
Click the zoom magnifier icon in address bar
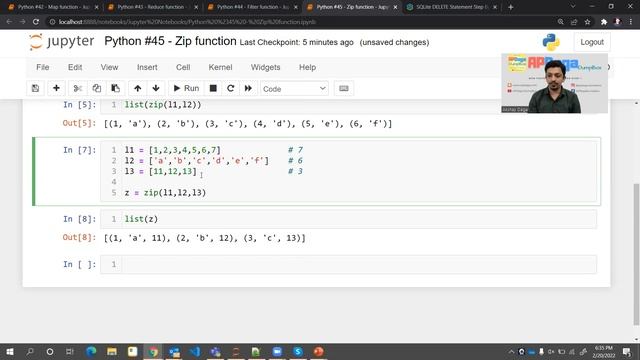[561, 22]
